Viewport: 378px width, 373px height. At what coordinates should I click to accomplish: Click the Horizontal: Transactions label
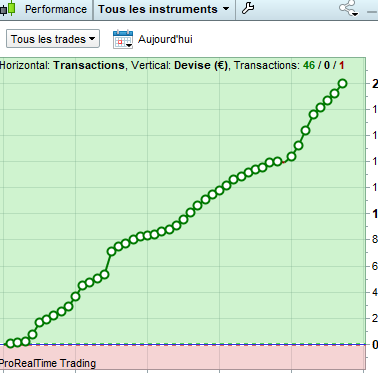(62, 65)
